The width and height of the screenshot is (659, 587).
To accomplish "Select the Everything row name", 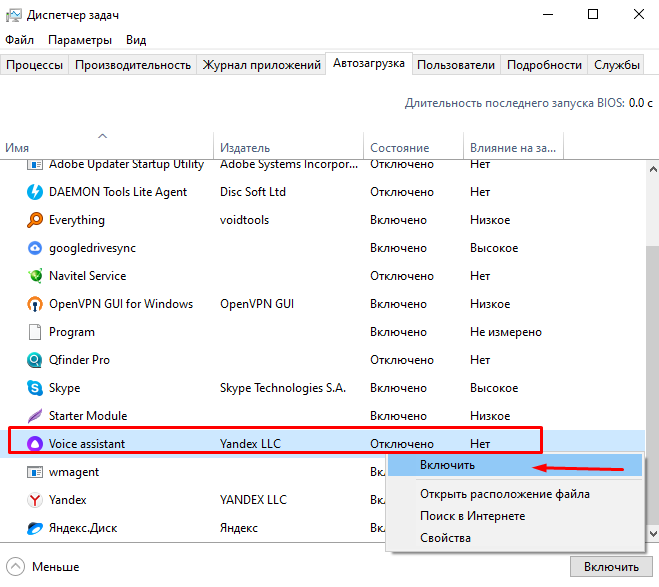I will click(77, 220).
